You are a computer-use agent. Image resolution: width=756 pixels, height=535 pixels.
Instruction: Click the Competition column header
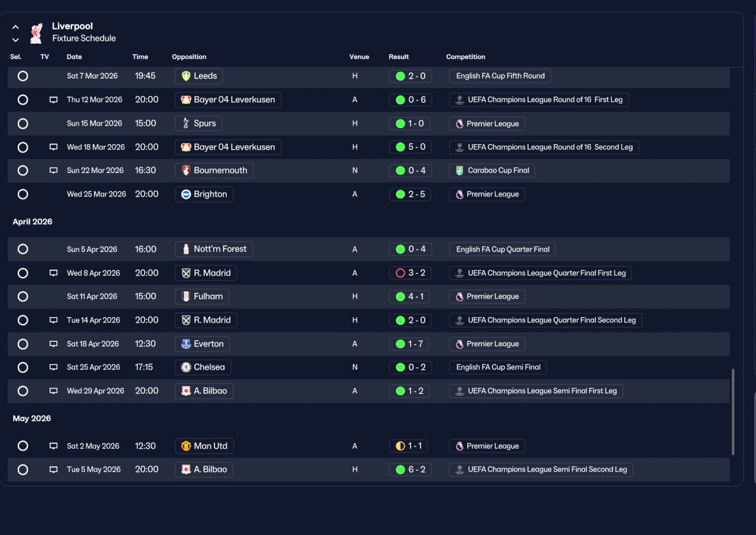tap(465, 57)
